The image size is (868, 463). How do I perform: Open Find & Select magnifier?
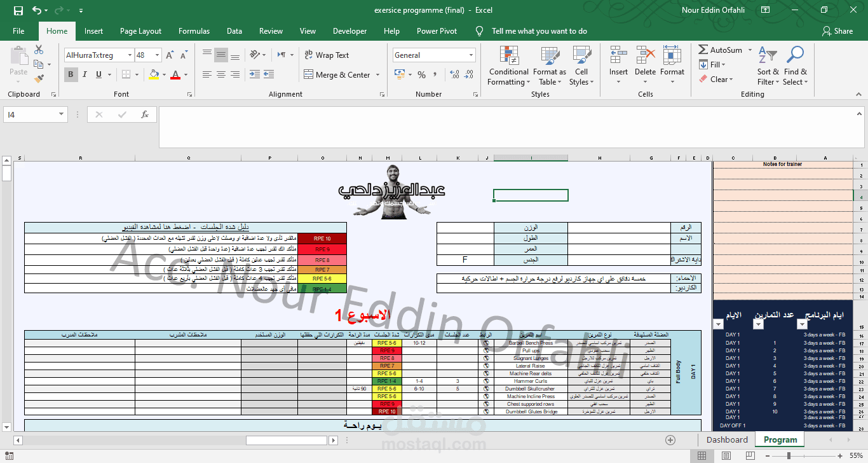795,66
